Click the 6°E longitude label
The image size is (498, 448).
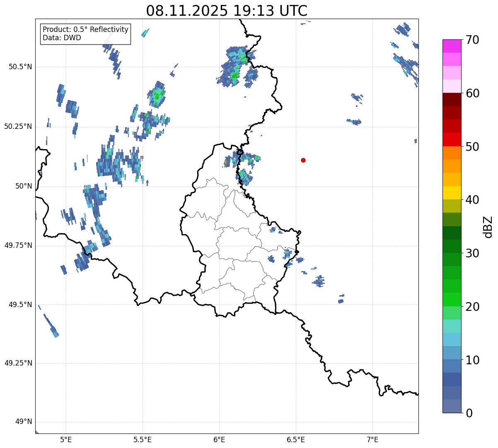click(219, 439)
